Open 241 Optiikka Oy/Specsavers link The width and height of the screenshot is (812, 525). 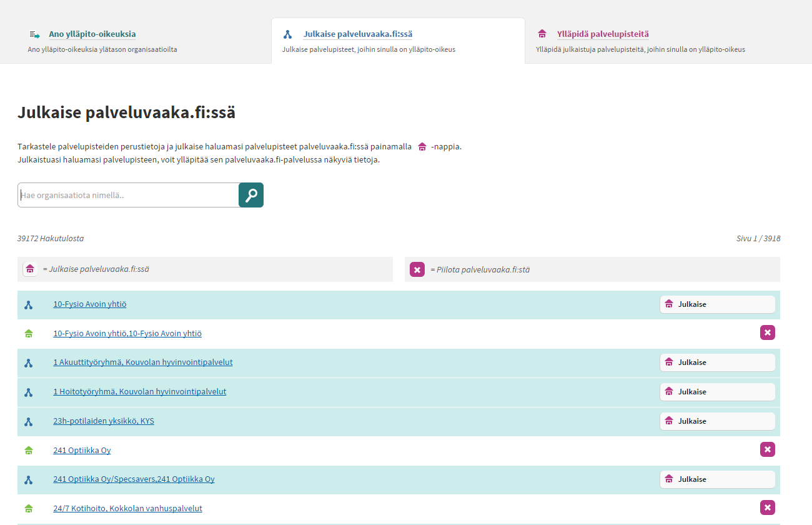pos(134,479)
